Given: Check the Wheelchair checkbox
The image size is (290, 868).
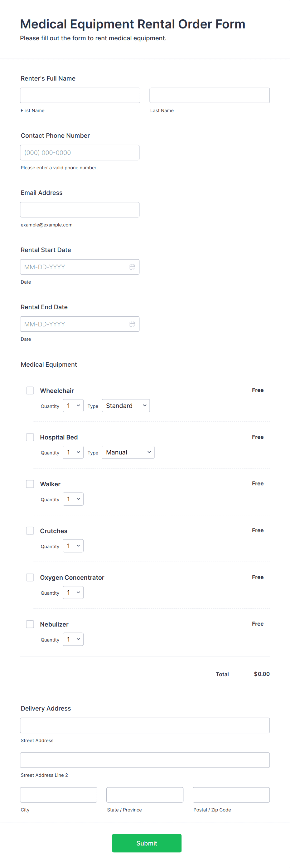Looking at the screenshot, I should [x=30, y=390].
